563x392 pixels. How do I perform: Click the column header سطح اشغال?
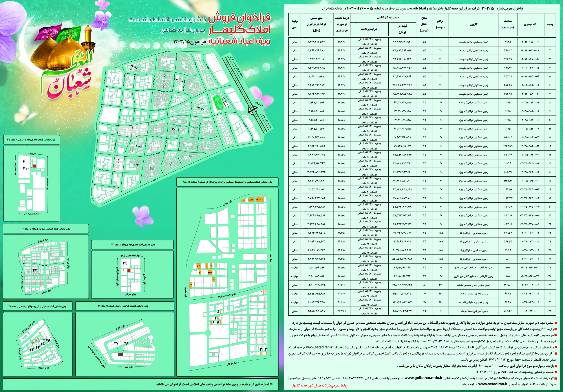424,24
